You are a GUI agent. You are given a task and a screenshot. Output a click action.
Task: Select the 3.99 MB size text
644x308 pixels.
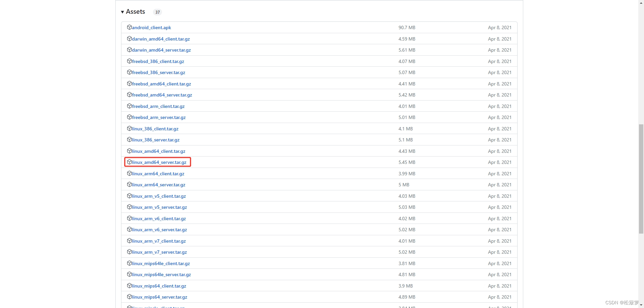pos(407,174)
